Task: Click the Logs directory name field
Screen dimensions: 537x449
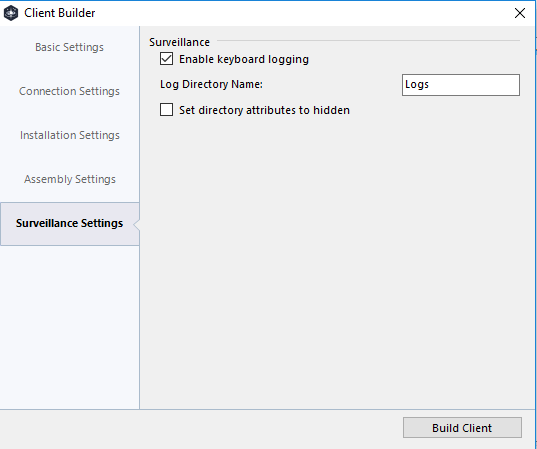Action: point(461,85)
